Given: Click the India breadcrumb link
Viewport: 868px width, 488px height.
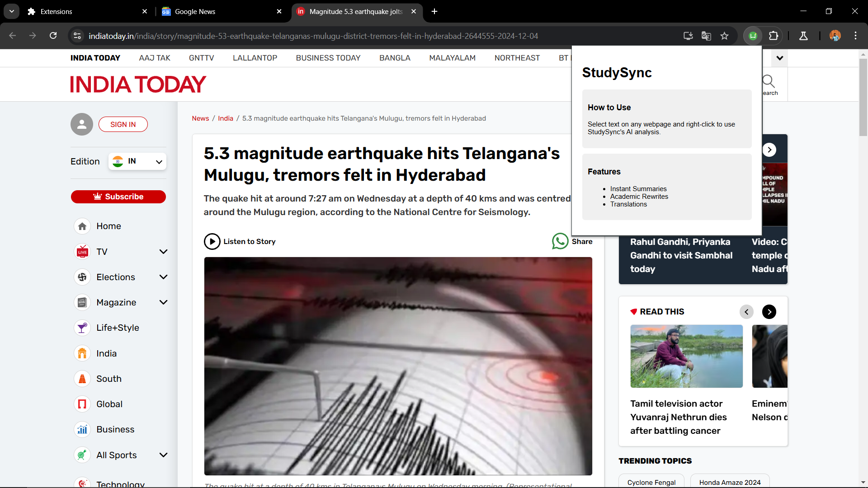Looking at the screenshot, I should pos(226,118).
